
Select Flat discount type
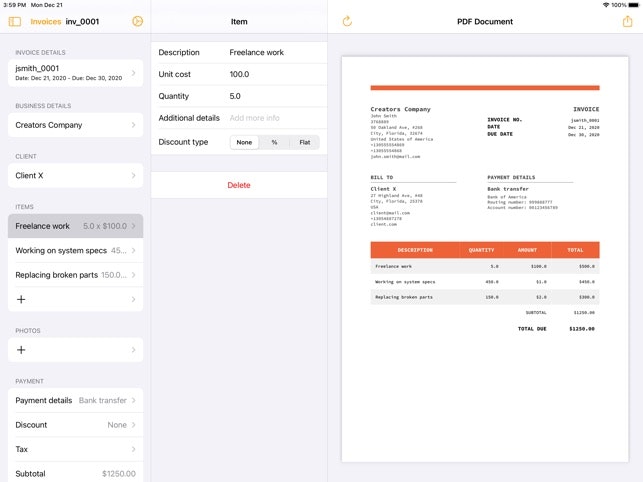click(x=305, y=142)
